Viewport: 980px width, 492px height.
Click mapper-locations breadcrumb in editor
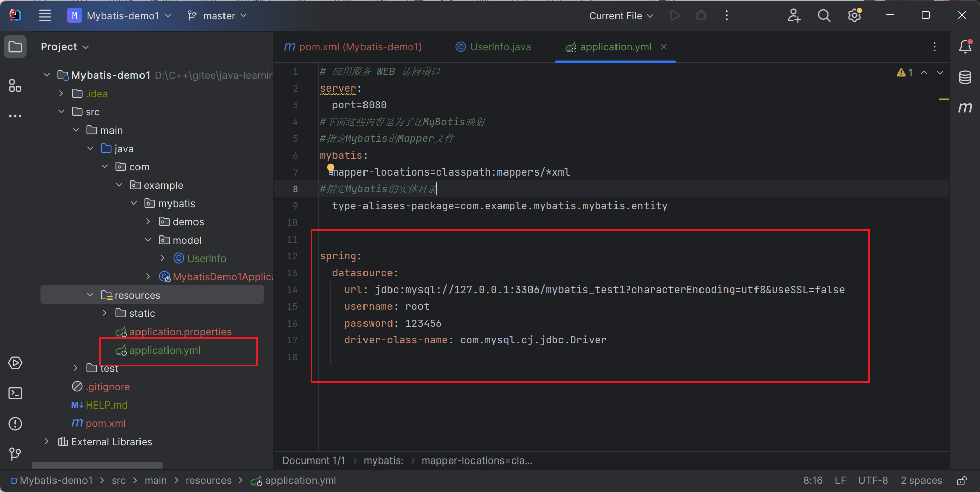click(477, 461)
